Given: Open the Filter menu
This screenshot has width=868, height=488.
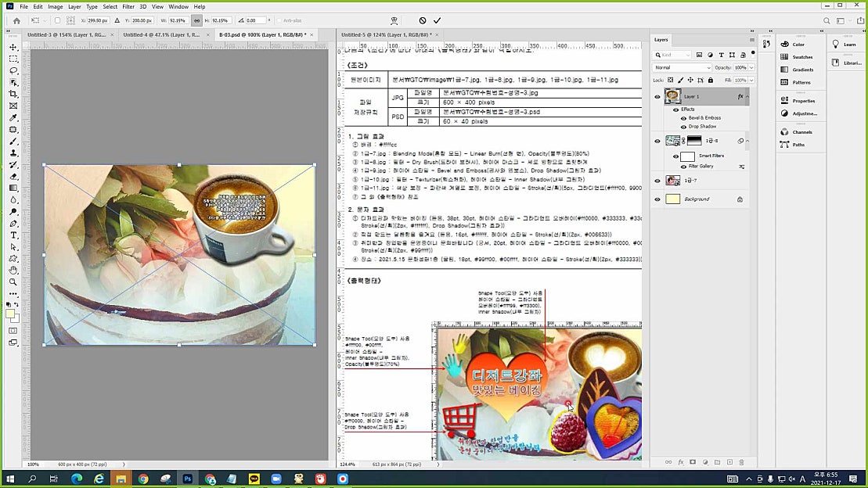Looking at the screenshot, I should coord(128,6).
